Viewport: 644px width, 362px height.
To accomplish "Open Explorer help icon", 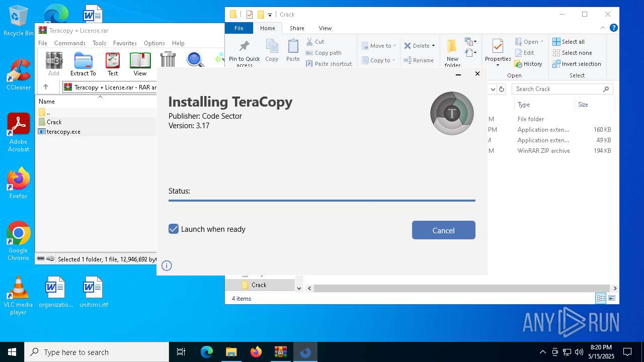I will pyautogui.click(x=613, y=28).
